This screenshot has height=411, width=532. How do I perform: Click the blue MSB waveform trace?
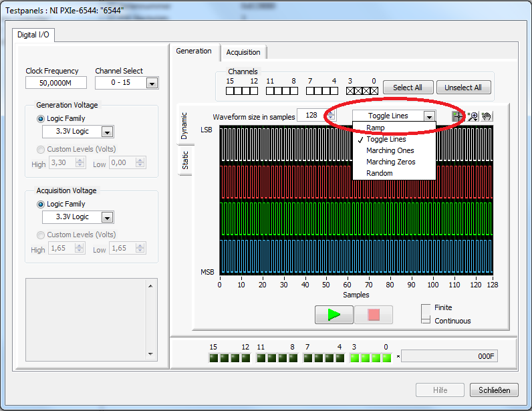coord(356,256)
